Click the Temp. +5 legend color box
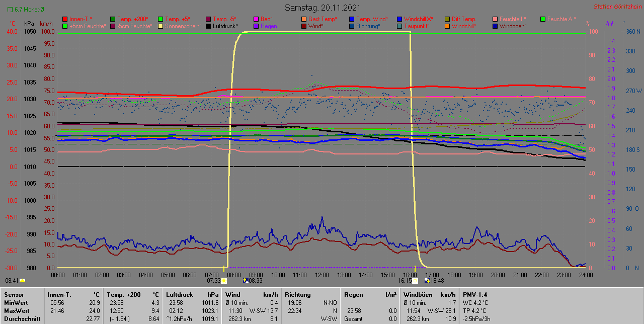644x324 pixels. pos(161,19)
